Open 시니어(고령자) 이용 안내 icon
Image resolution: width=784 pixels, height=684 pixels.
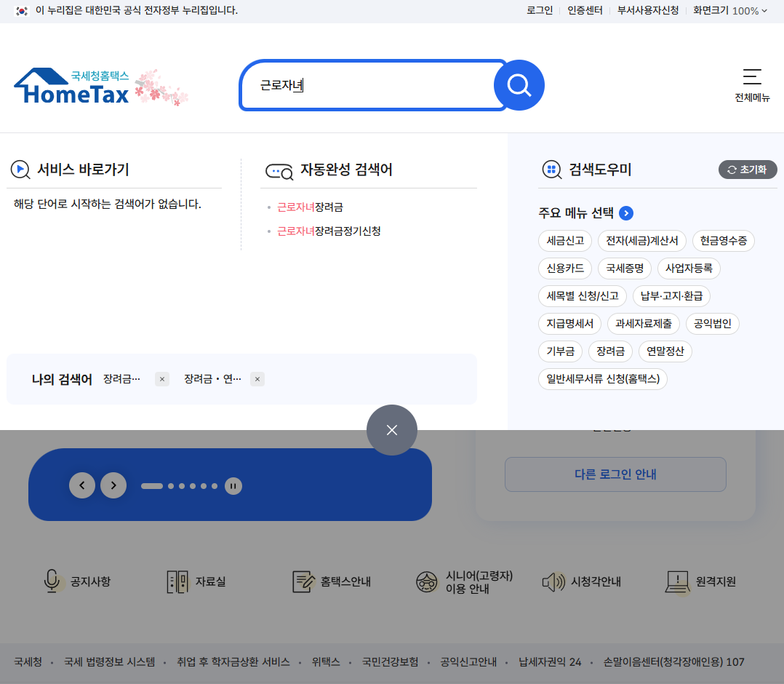425,581
